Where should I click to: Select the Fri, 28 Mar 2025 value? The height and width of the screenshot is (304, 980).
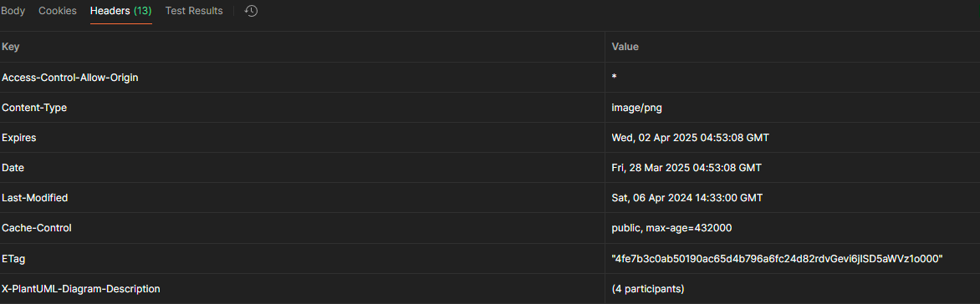tap(687, 168)
